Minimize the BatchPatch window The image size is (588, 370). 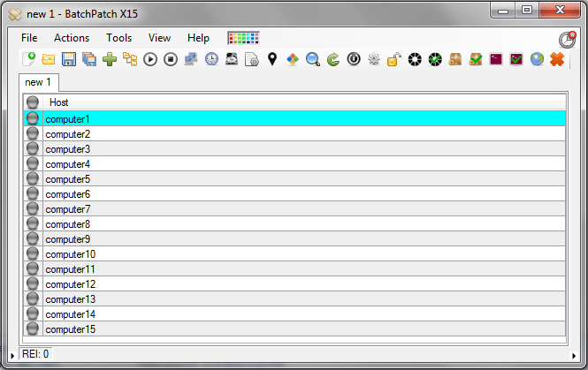503,10
